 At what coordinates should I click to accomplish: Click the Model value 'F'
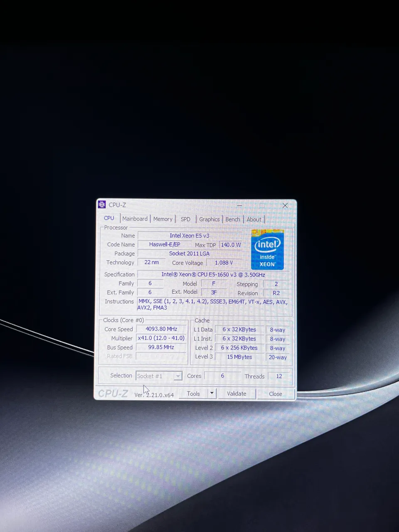[214, 283]
